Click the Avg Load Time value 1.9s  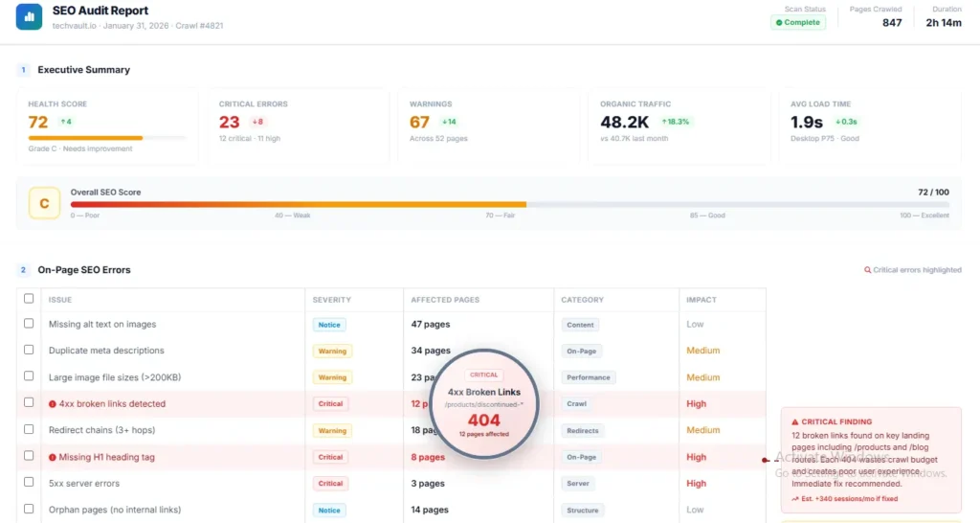point(807,122)
